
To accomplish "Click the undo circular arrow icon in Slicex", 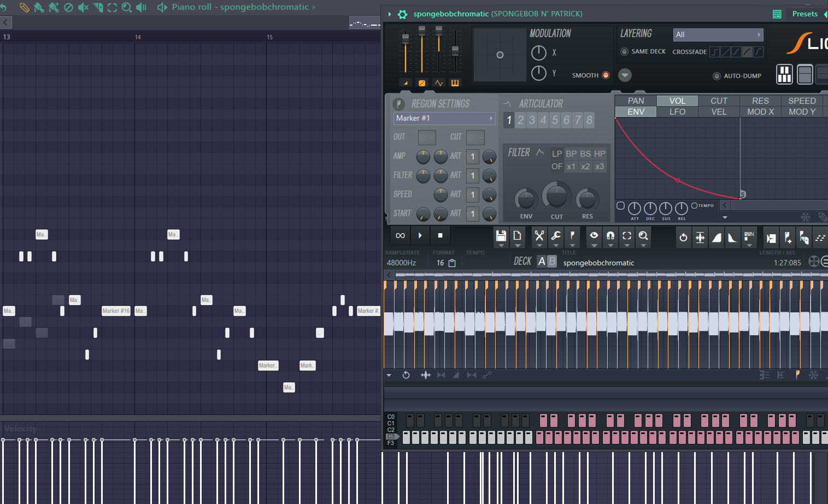I will click(x=683, y=237).
